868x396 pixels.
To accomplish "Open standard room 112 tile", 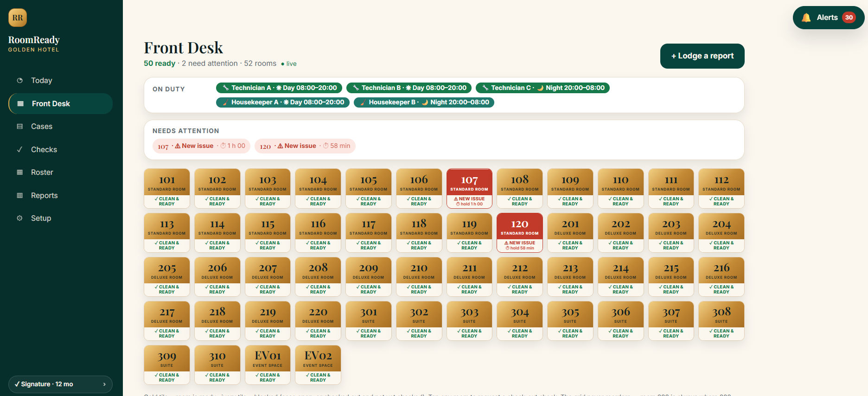I will pyautogui.click(x=721, y=188).
